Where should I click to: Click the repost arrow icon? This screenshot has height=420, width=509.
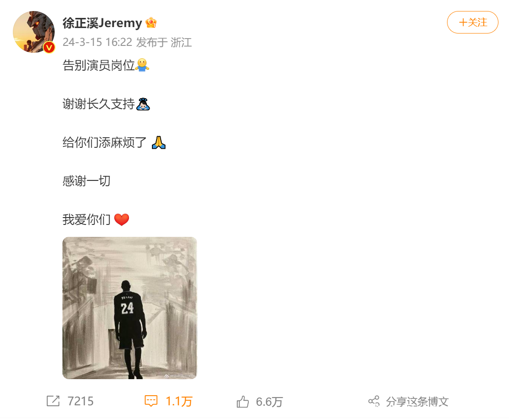(53, 401)
